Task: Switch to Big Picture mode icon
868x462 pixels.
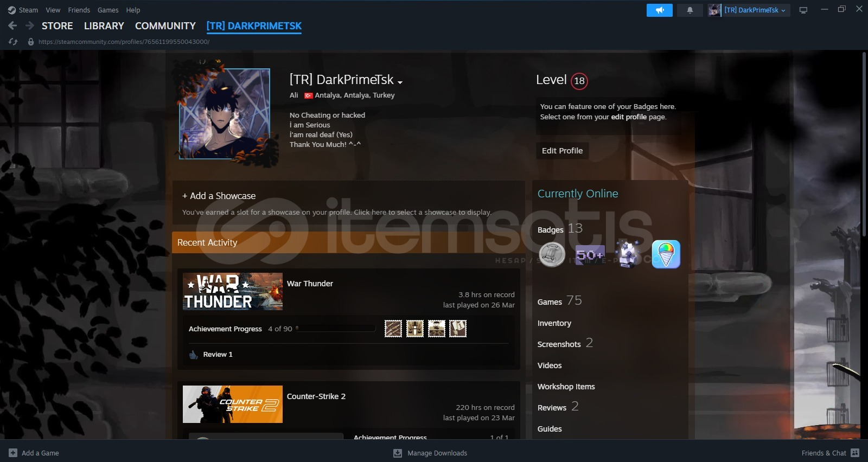Action: pyautogui.click(x=803, y=10)
